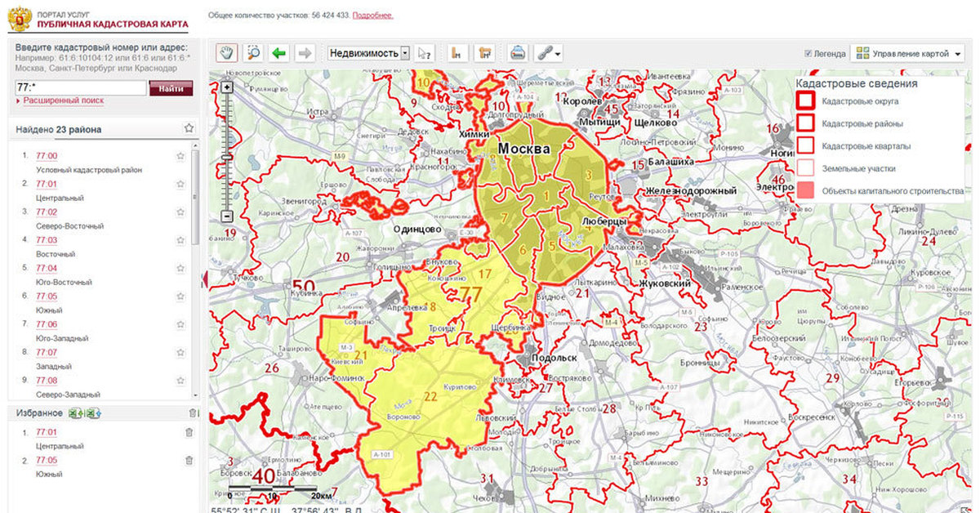Viewport: 980px width, 513px height.
Task: Star the 77:03 Восточный result row
Action: (180, 240)
